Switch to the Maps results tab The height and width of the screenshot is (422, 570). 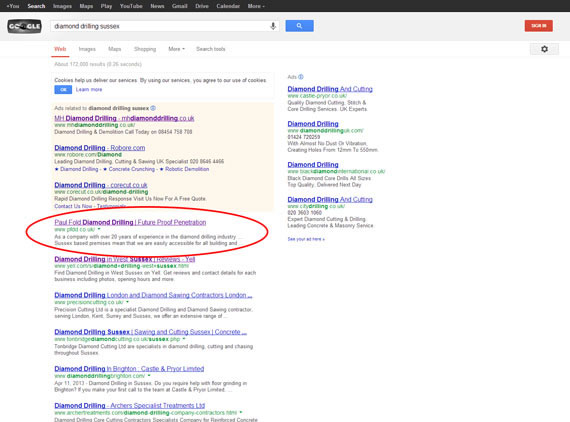coord(115,49)
